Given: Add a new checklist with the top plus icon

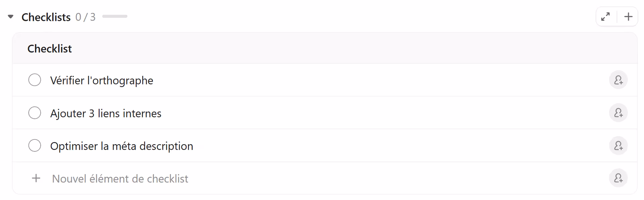Looking at the screenshot, I should click(628, 16).
